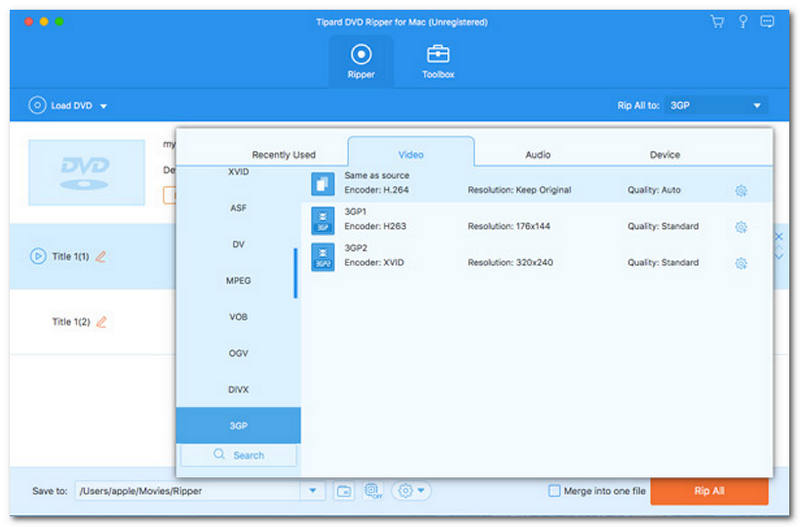Open the output folder icon
Viewport: 800px width, 527px height.
point(344,491)
